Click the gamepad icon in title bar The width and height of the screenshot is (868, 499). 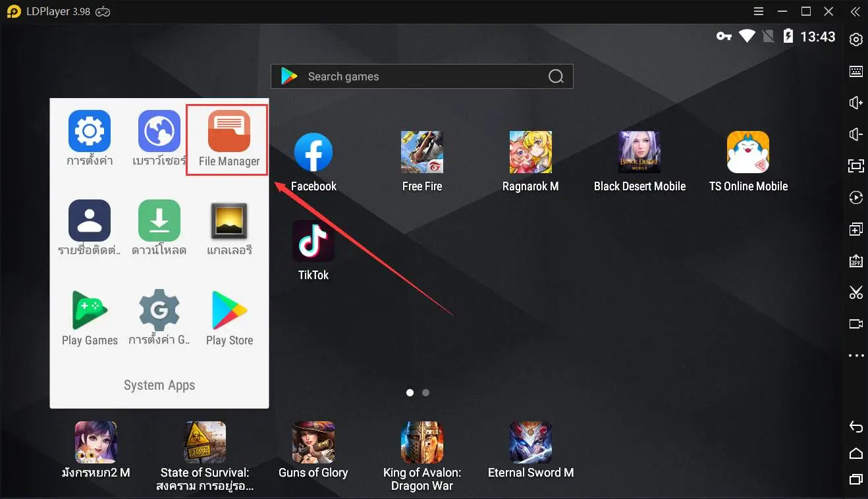coord(103,11)
